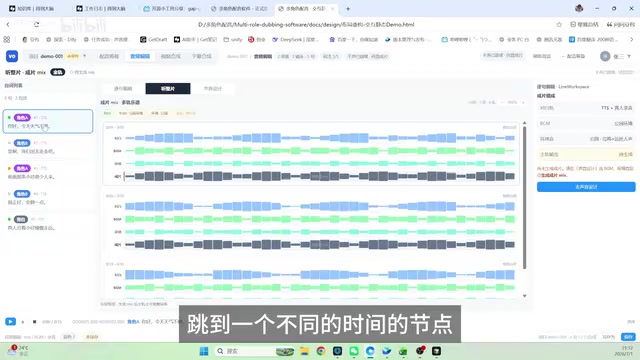Image resolution: width=640 pixels, height=360 pixels.
Task: Click the dark master waveform in second segment
Action: coord(320,244)
